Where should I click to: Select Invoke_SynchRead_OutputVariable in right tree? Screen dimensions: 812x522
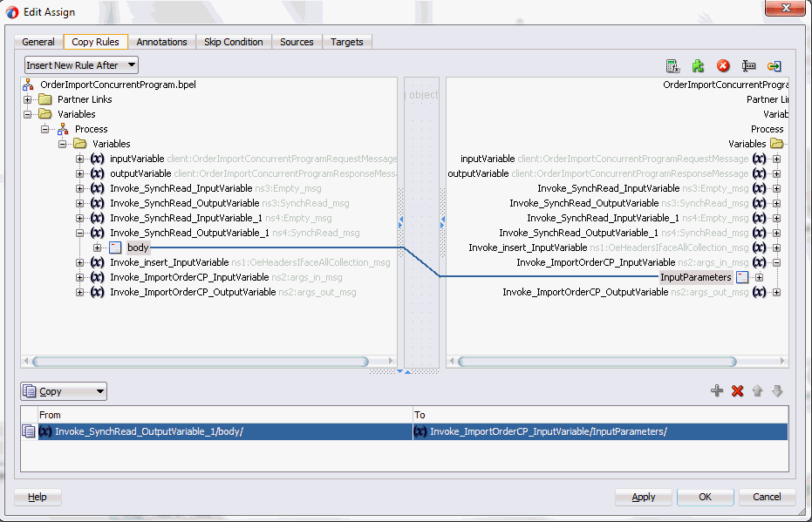pyautogui.click(x=584, y=203)
